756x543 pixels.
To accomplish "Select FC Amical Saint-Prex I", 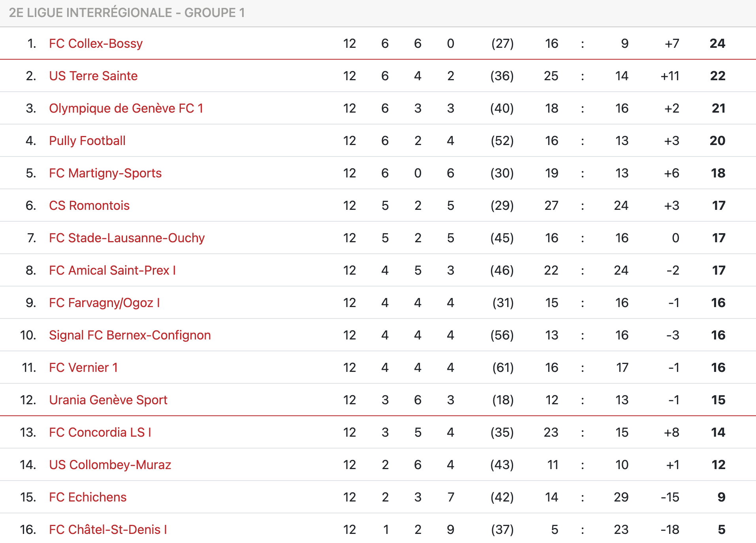I will (112, 270).
